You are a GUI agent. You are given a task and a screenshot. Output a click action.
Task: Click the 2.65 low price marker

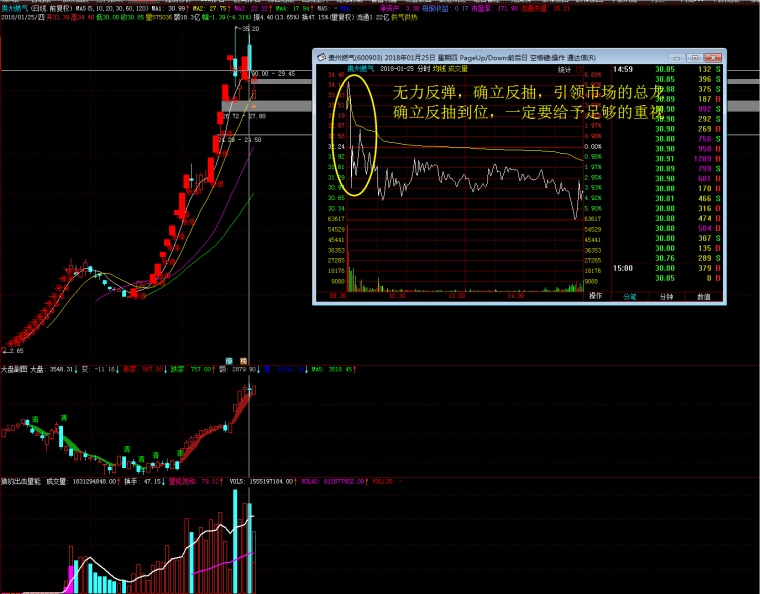pos(14,351)
